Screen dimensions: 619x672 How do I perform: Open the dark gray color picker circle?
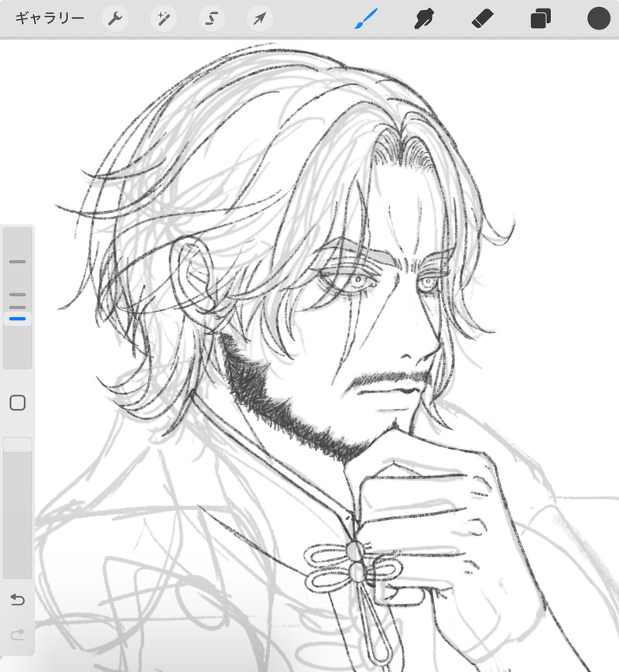598,19
